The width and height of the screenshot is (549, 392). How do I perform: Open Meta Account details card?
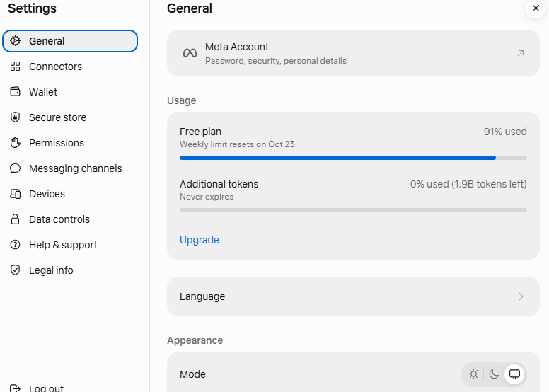coord(353,53)
